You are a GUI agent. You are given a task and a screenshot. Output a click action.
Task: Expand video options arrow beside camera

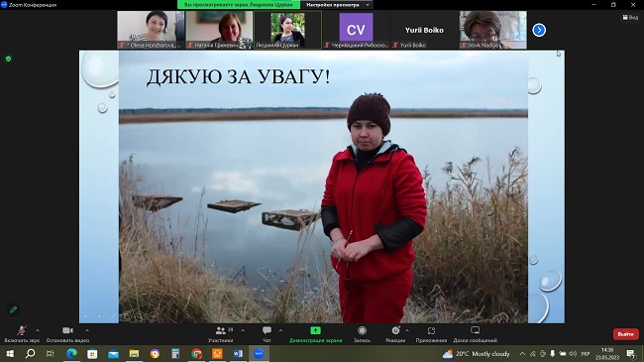pyautogui.click(x=87, y=330)
